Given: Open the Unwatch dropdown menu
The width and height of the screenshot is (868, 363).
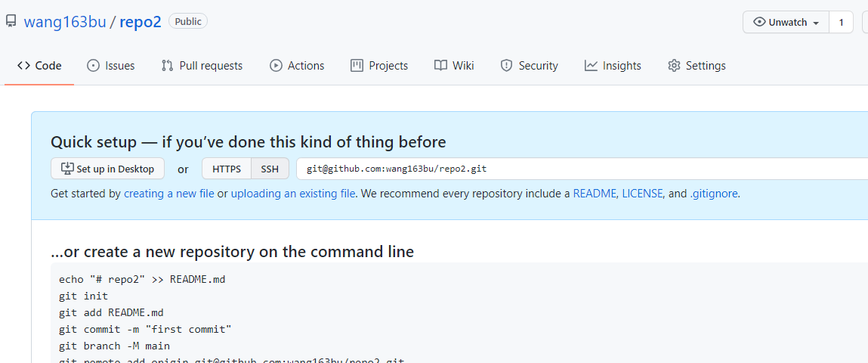Looking at the screenshot, I should tap(786, 23).
